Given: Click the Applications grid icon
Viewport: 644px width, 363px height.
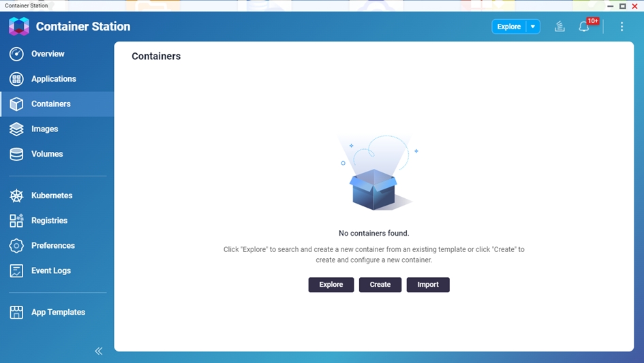Looking at the screenshot, I should tap(16, 79).
